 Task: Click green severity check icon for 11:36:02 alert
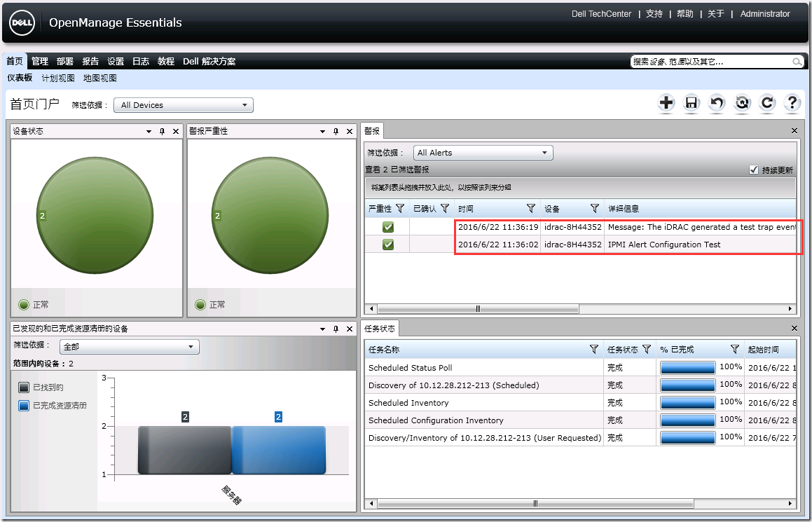coord(388,245)
